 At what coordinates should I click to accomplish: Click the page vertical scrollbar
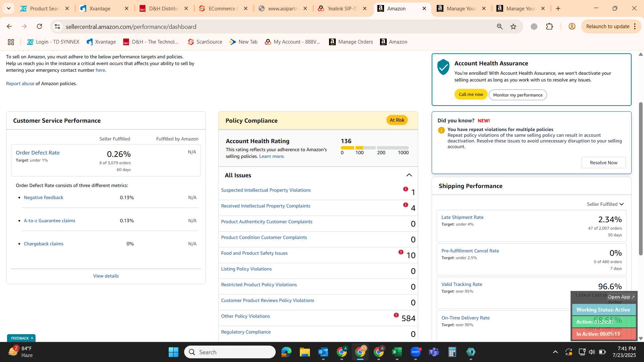(x=641, y=178)
